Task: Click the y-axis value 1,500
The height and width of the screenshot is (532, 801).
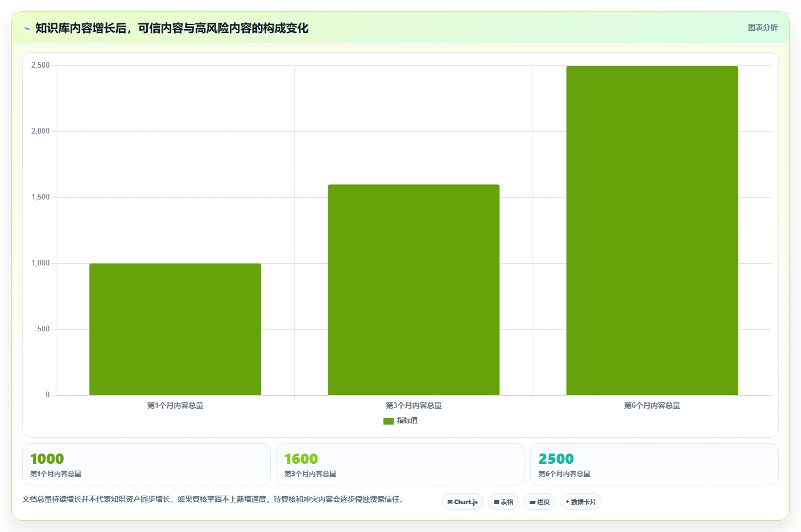Action: 40,197
